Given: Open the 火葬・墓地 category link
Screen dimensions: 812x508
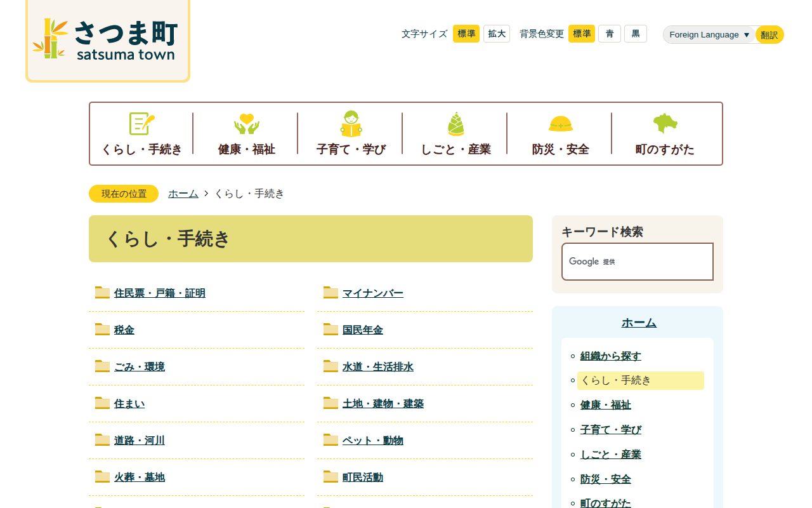Looking at the screenshot, I should 140,478.
